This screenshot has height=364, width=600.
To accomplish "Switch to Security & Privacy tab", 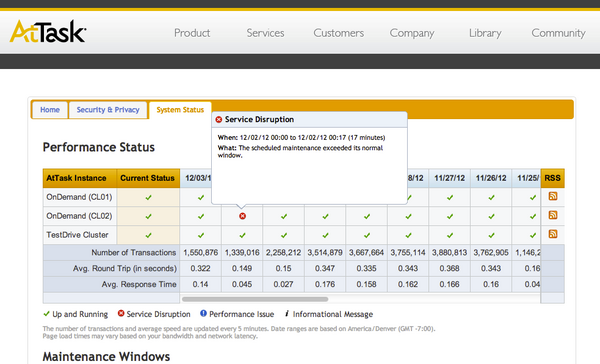I will 108,110.
